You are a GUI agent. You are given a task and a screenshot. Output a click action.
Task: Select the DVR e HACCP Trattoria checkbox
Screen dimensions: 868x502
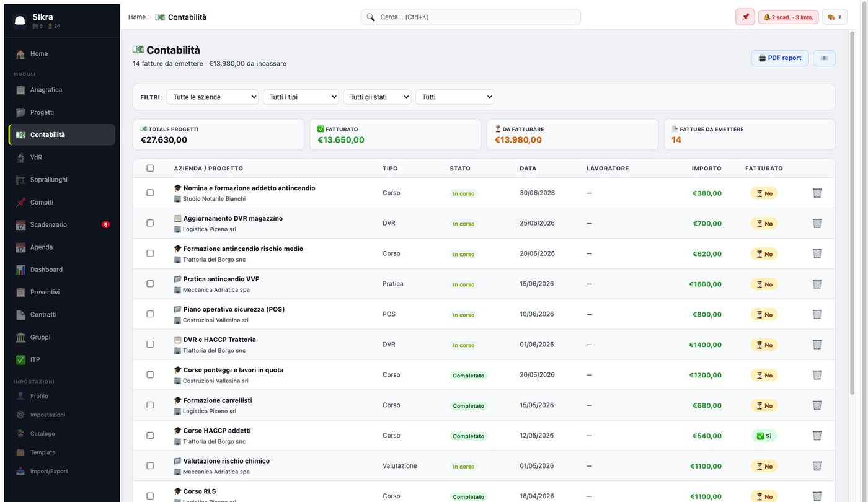pos(150,344)
